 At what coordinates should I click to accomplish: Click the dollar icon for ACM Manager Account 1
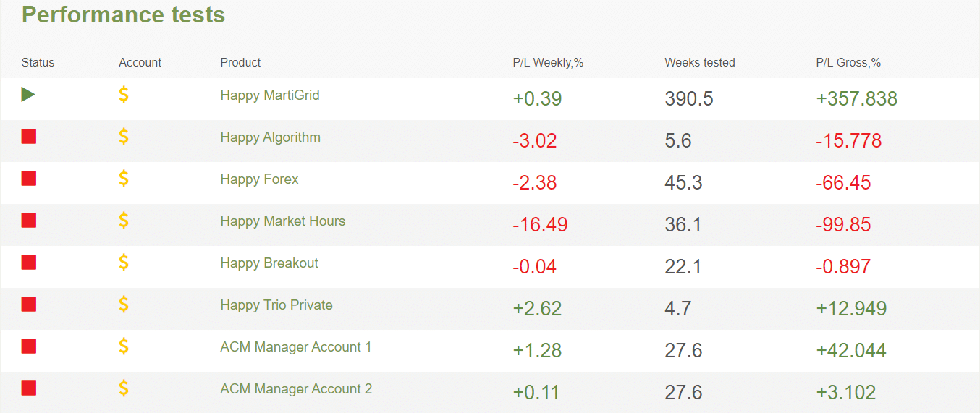[x=124, y=346]
